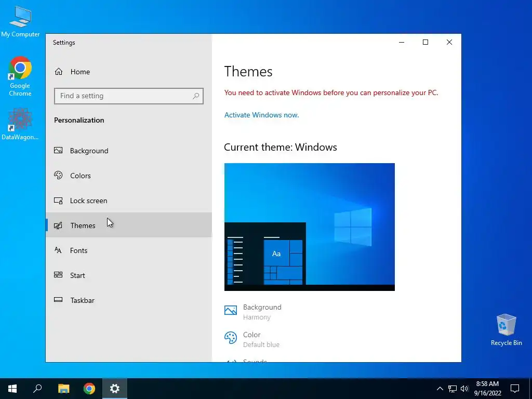Go to the Colors settings page

pyautogui.click(x=129, y=176)
